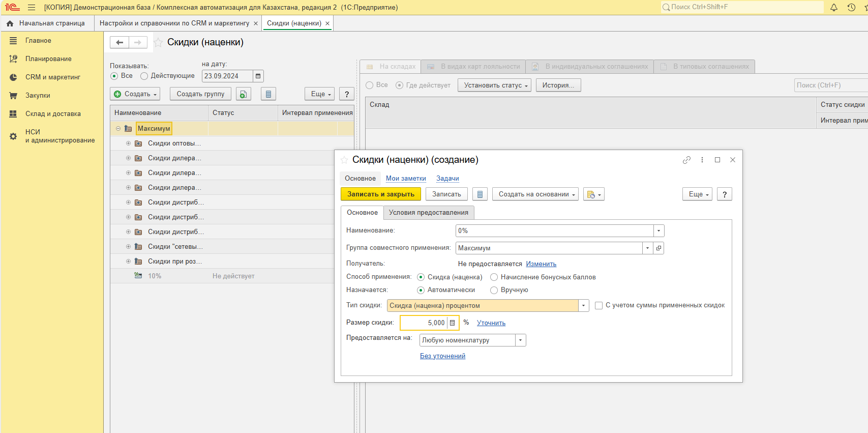Add the Скидки (наценки) list to favorites star

[x=158, y=43]
